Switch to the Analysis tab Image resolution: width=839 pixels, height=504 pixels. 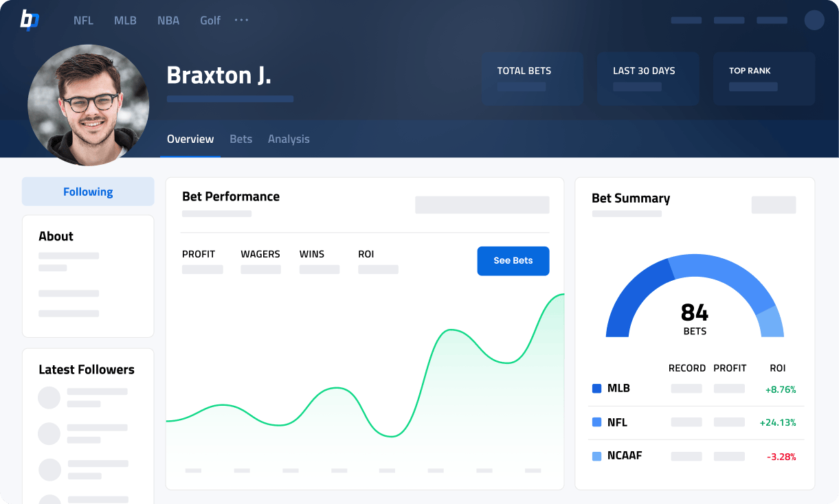click(x=289, y=139)
